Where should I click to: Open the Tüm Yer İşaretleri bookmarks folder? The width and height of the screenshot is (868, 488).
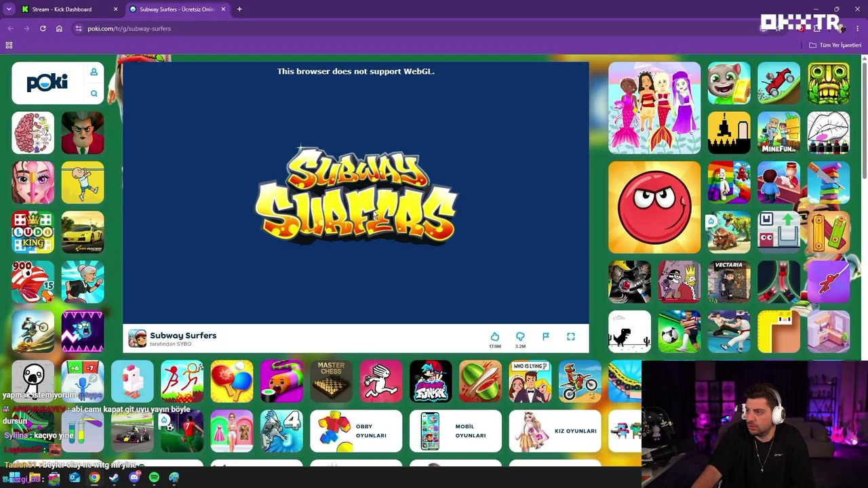coord(835,45)
